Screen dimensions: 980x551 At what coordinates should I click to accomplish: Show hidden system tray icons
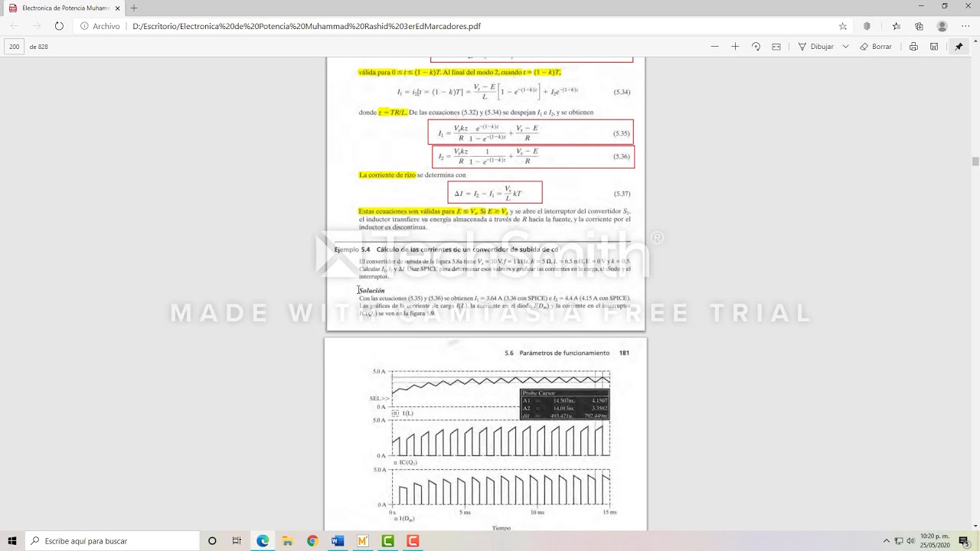(x=887, y=541)
